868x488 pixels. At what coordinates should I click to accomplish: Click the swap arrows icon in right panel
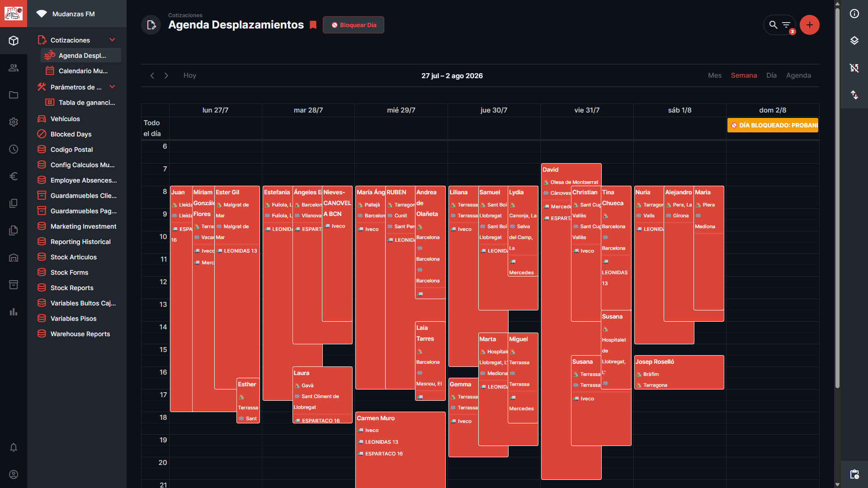[854, 95]
